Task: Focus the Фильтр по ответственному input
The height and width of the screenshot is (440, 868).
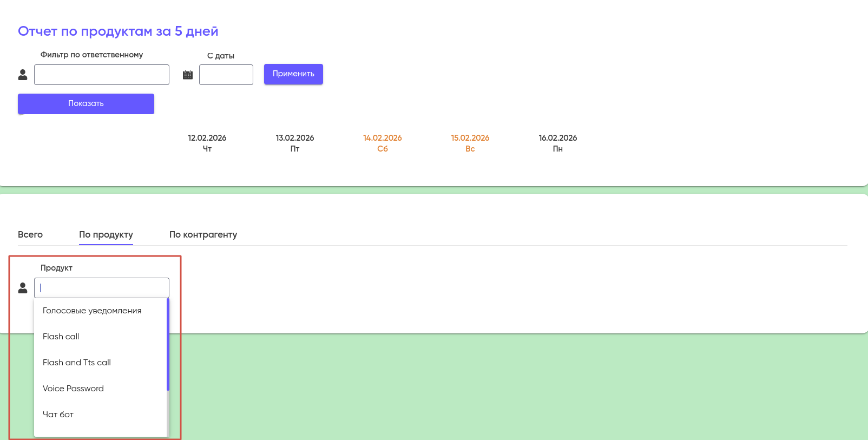Action: [x=102, y=75]
